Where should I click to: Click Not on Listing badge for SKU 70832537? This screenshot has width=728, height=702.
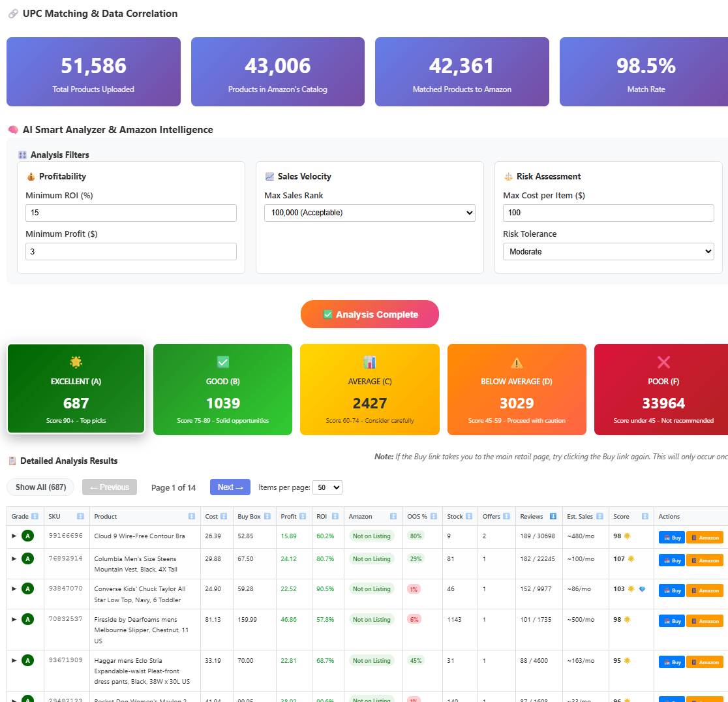tap(371, 619)
